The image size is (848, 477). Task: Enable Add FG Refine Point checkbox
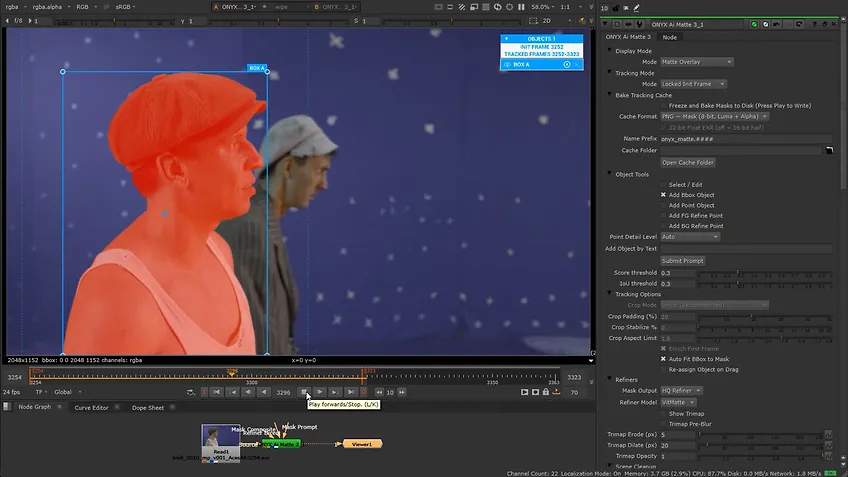(664, 216)
